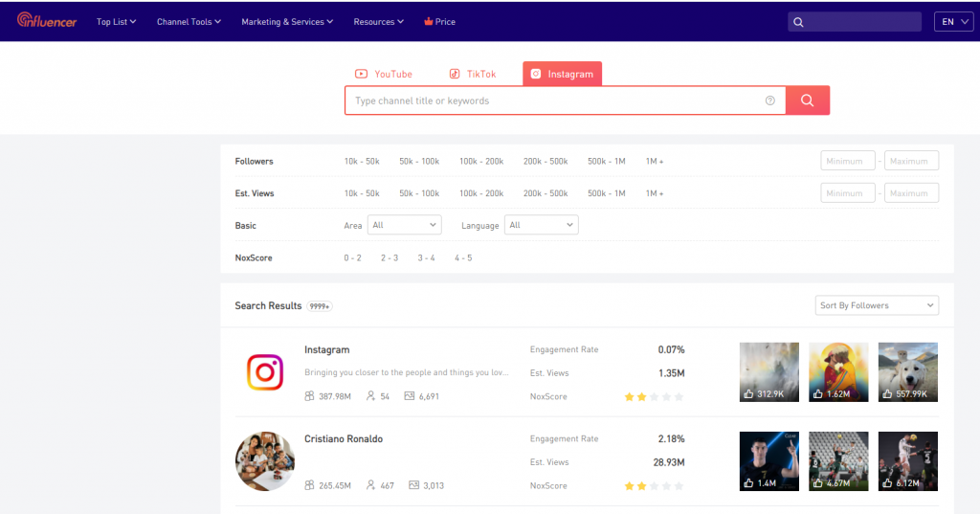The width and height of the screenshot is (980, 514).
Task: Click the thumbs-up icon on the 1.62M post
Action: (818, 394)
